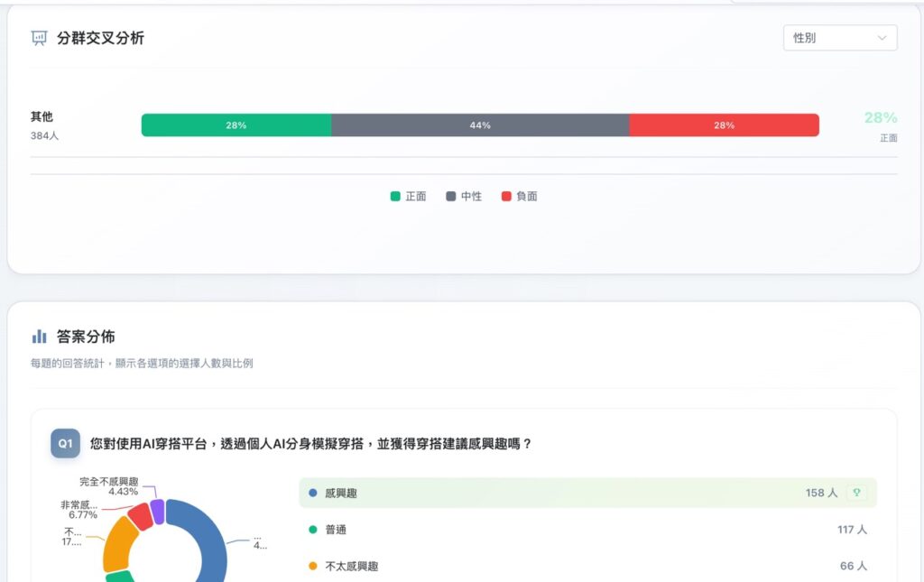Click the gray 44% 中性 bar segment
Viewport: 924px width, 582px height.
(x=480, y=125)
